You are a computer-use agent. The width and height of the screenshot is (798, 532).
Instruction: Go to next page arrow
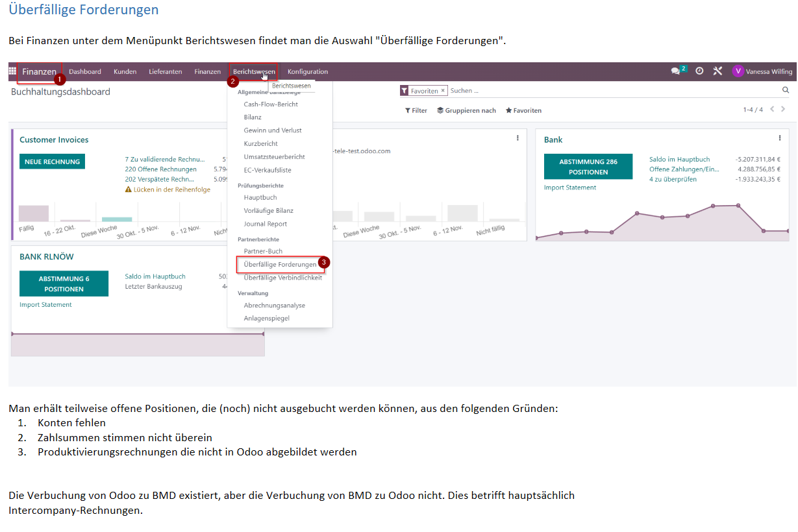pos(783,109)
